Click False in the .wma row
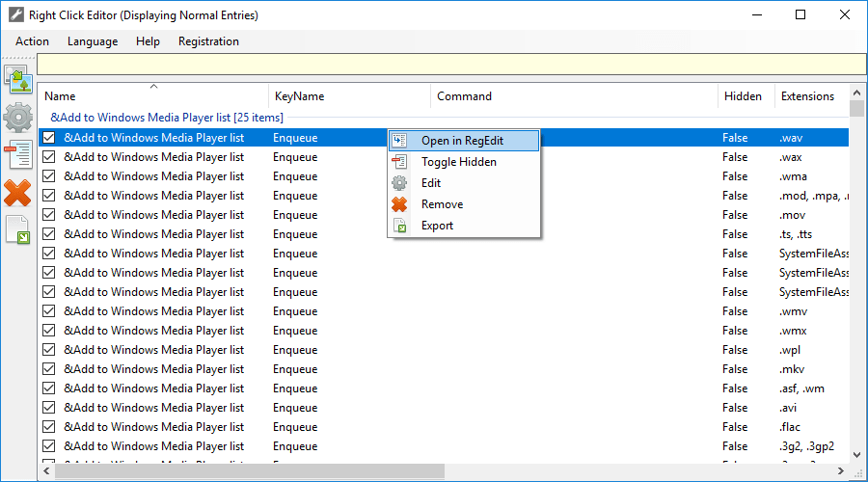Image resolution: width=868 pixels, height=482 pixels. pos(735,176)
